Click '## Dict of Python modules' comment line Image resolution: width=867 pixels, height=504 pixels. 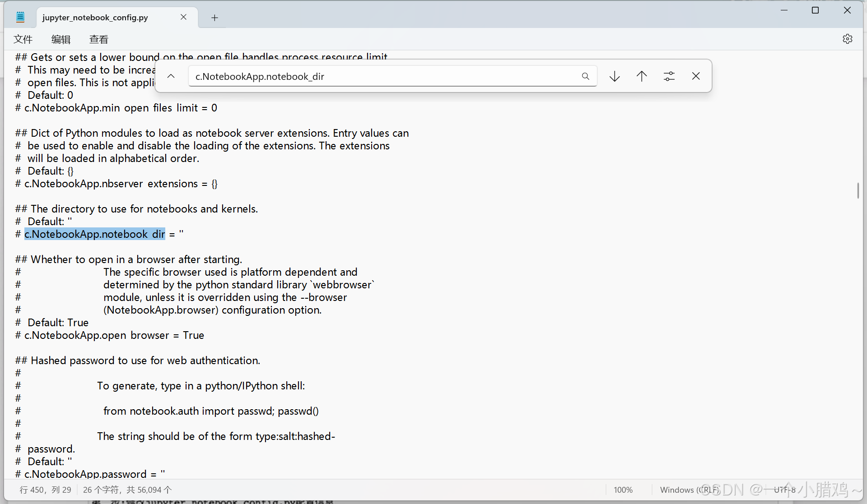pos(212,133)
